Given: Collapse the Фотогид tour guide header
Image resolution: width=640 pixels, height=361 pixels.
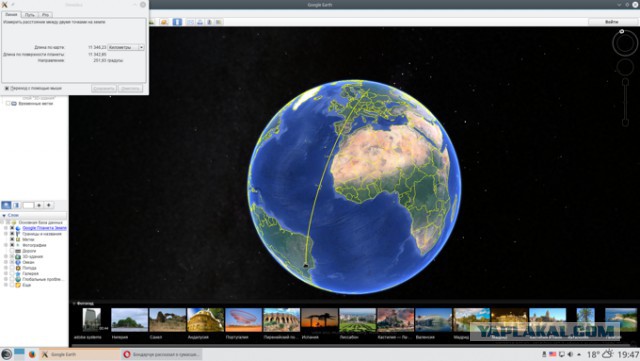Looking at the screenshot, I should click(x=83, y=303).
